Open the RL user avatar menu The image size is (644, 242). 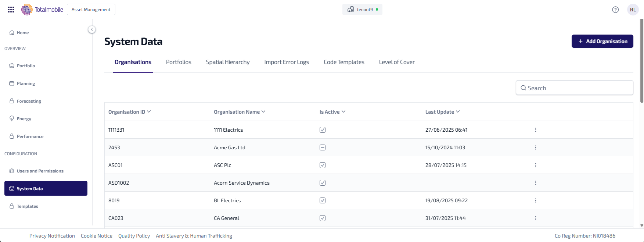click(x=633, y=10)
